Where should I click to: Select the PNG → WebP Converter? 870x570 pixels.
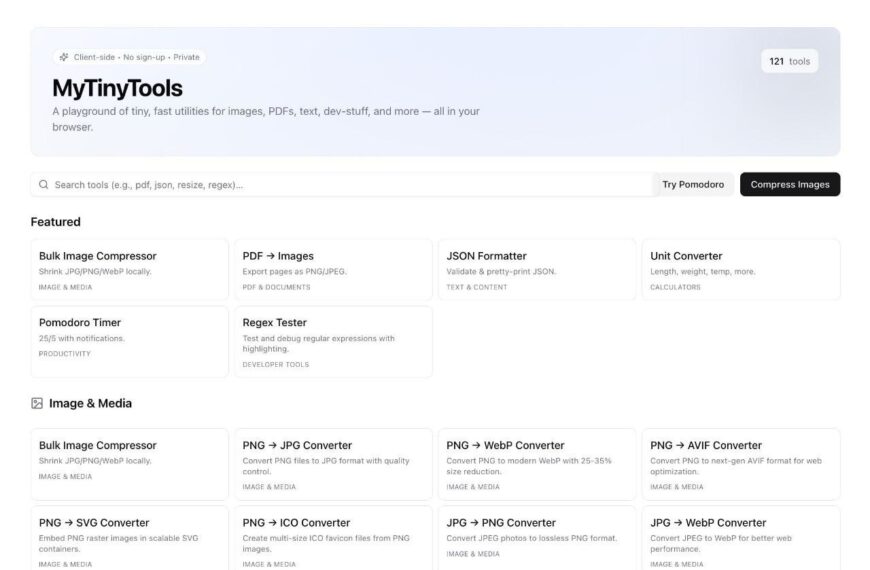pyautogui.click(x=536, y=464)
